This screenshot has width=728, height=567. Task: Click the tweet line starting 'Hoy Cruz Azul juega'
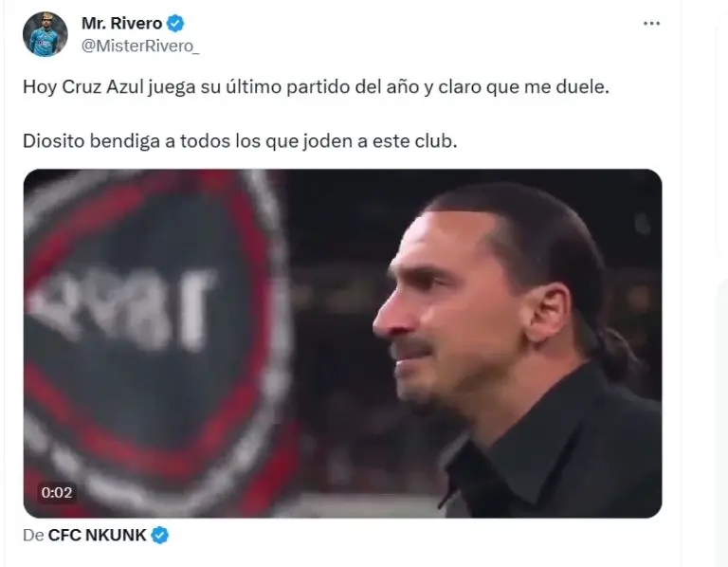tap(316, 87)
